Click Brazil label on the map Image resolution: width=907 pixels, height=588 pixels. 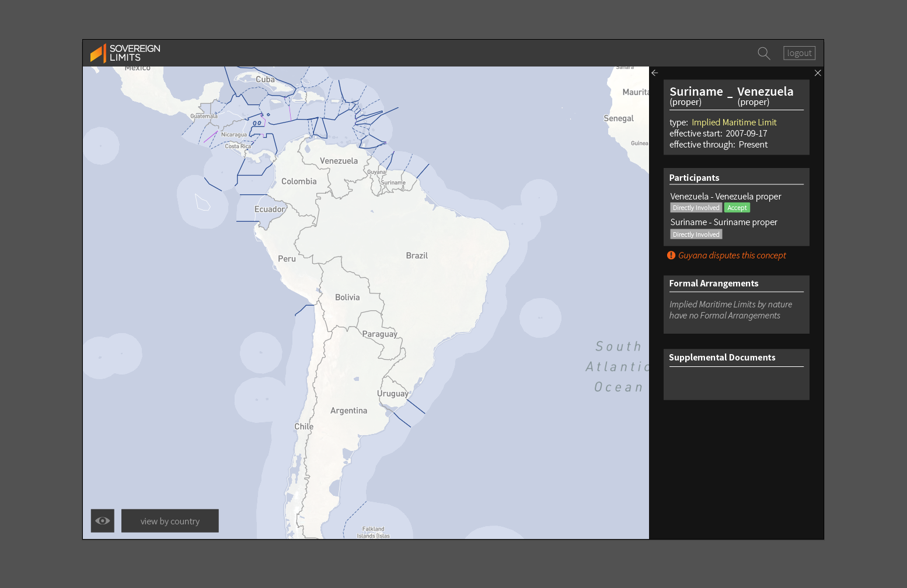417,256
